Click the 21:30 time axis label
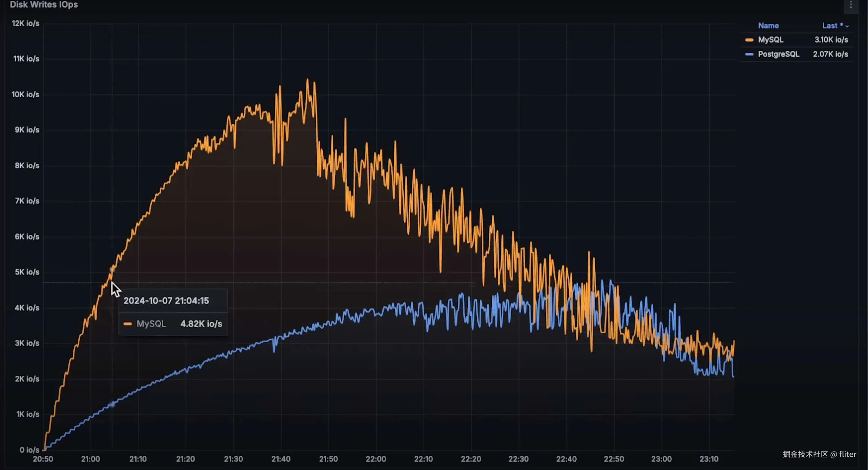This screenshot has height=470, width=868. click(x=233, y=459)
